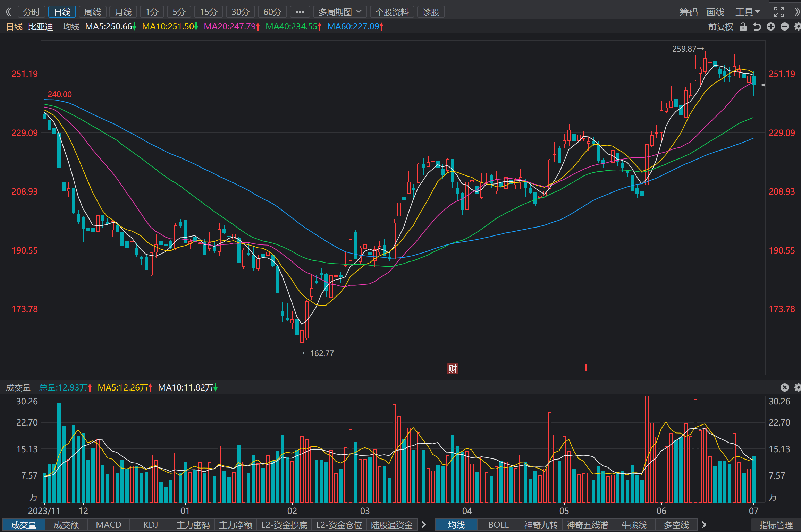The height and width of the screenshot is (532, 801).
Task: Undo chart view with the return arrow
Action: pyautogui.click(x=757, y=27)
